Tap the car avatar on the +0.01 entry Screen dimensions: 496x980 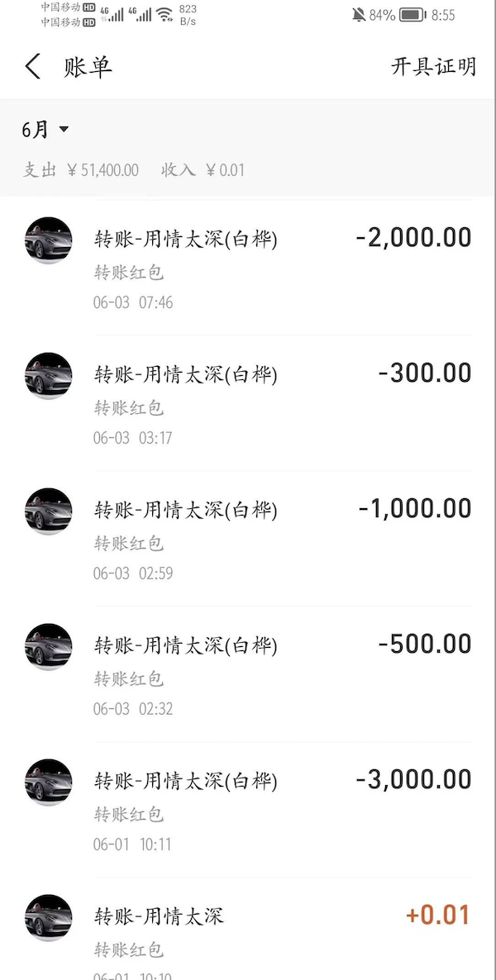click(x=48, y=918)
